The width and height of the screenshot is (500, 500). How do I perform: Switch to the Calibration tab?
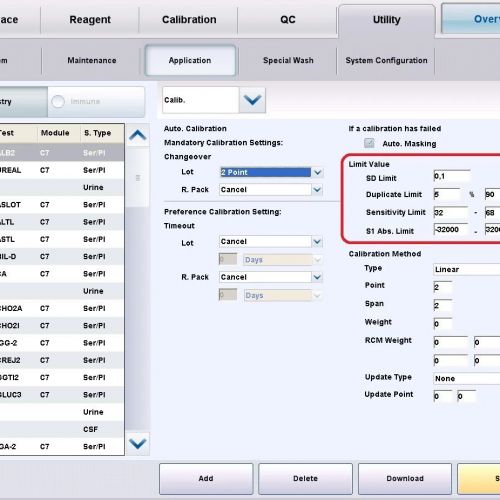click(x=189, y=20)
